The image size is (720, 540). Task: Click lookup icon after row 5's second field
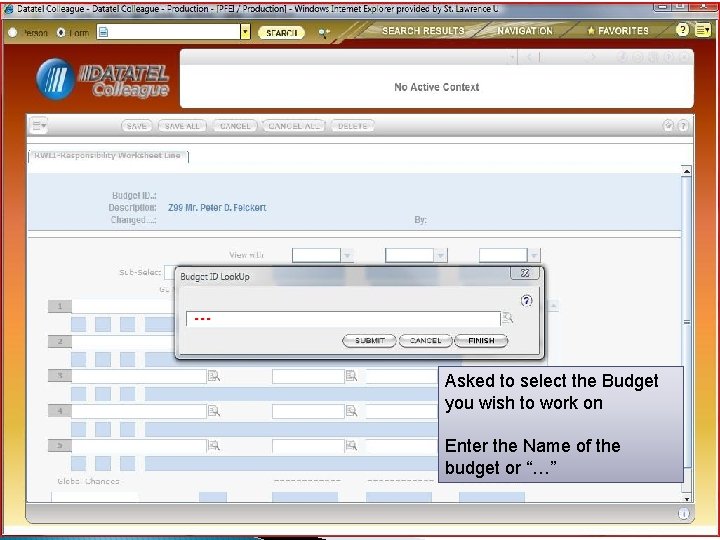(x=351, y=445)
